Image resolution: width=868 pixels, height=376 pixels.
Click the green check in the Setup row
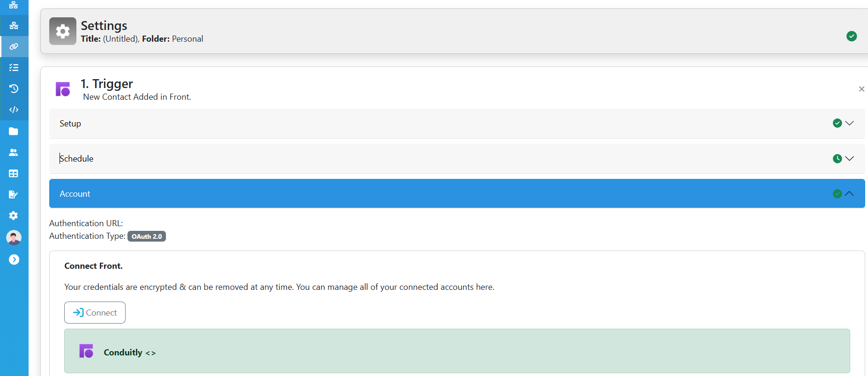click(838, 123)
